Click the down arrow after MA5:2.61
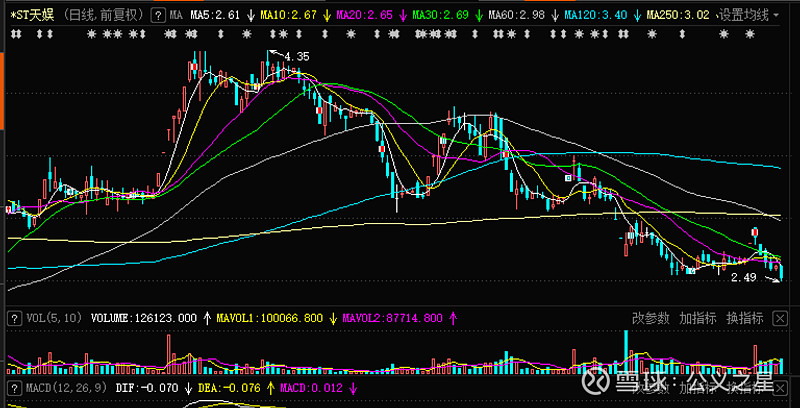 click(x=250, y=16)
